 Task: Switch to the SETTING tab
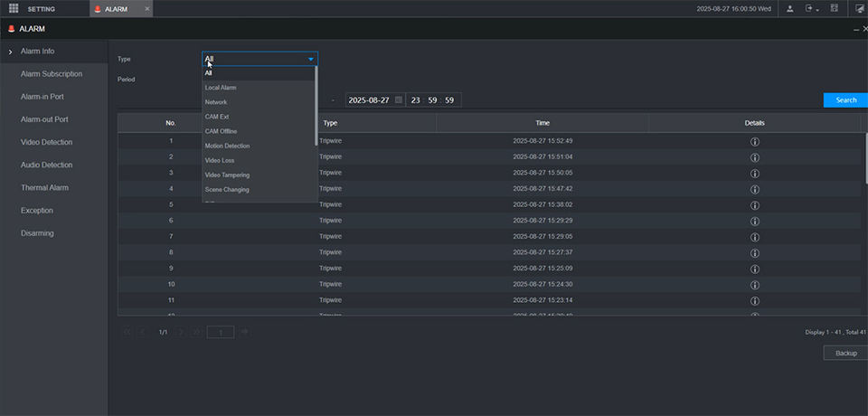click(x=41, y=9)
